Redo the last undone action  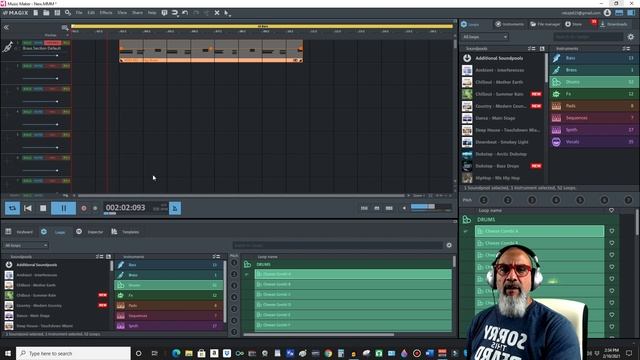[x=196, y=13]
